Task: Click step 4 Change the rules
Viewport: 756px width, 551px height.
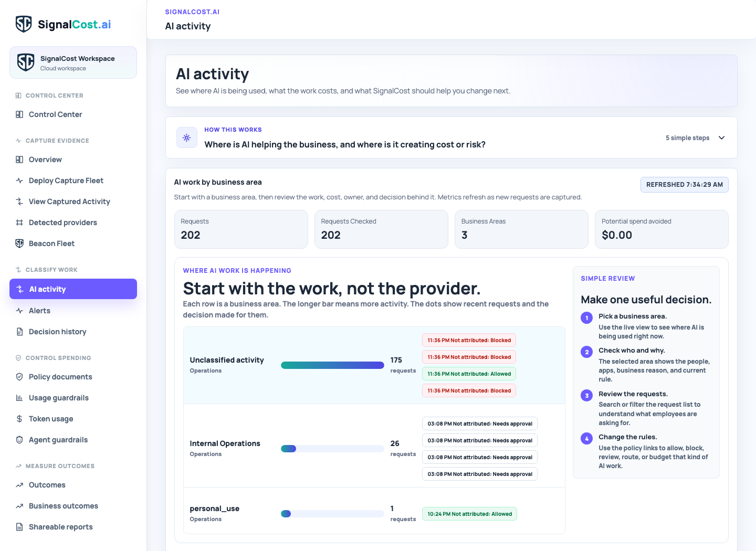Action: [646, 451]
